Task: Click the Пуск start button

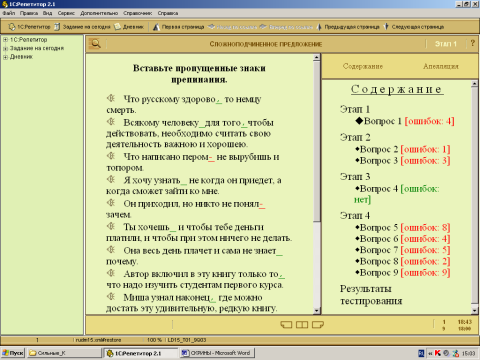Action: coord(13,353)
